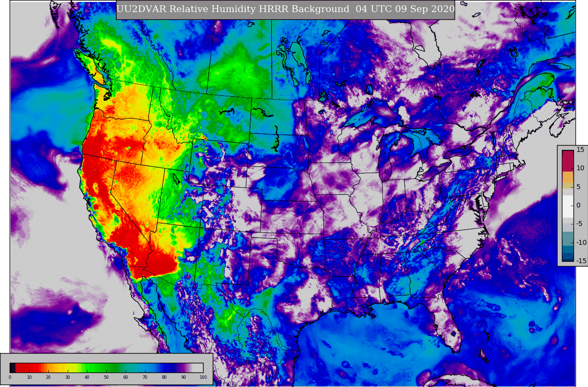Click the humidity colorbar label "100"
Screen dimensions: 588x387
[203, 377]
